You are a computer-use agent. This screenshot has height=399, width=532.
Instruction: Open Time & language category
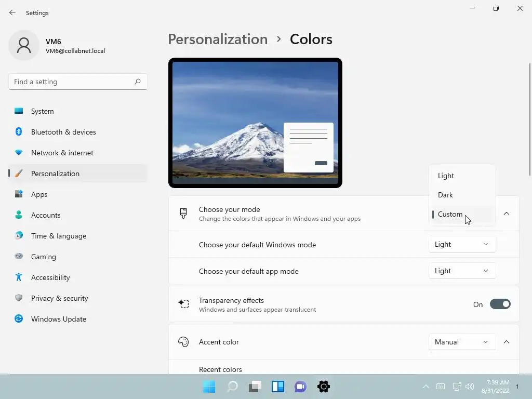78,236
